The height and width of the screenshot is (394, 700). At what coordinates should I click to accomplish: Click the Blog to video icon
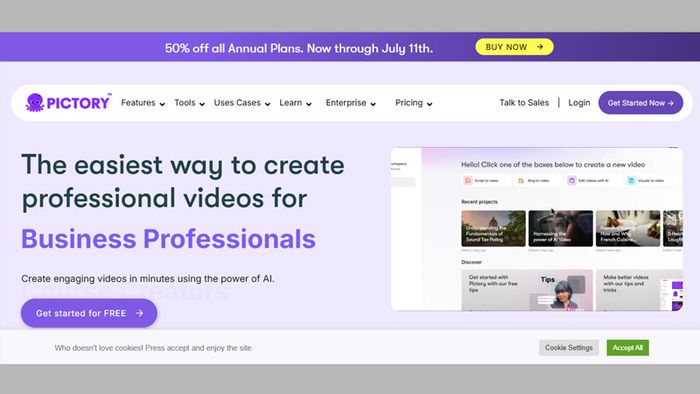point(521,180)
